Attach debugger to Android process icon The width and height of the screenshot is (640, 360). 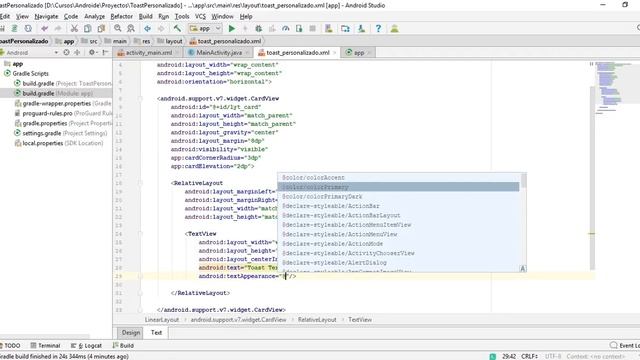pos(299,29)
